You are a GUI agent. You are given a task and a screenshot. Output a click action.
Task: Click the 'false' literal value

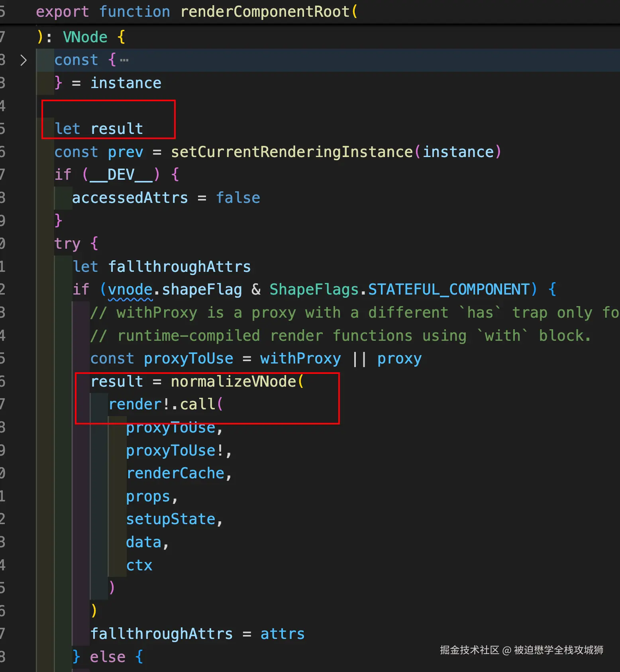pos(238,198)
